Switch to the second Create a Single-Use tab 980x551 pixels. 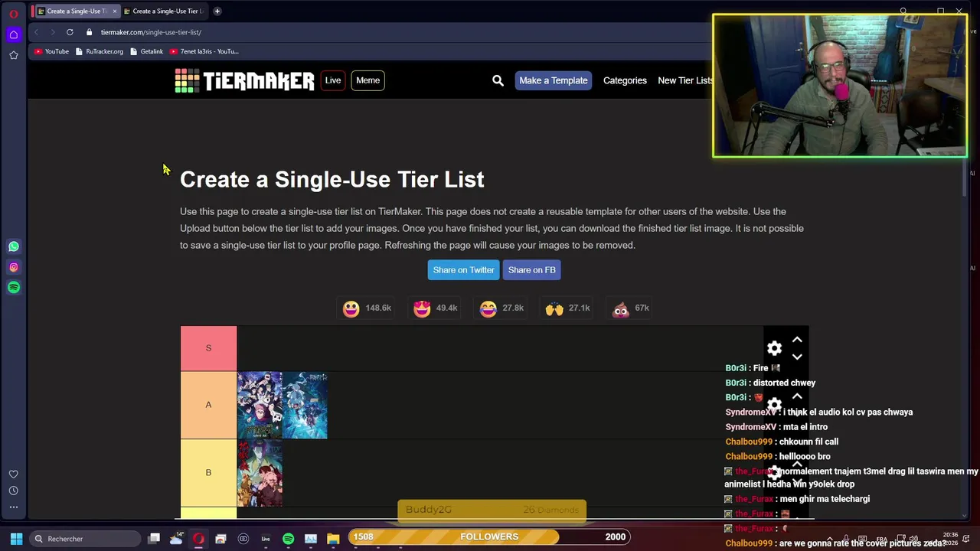165,11
